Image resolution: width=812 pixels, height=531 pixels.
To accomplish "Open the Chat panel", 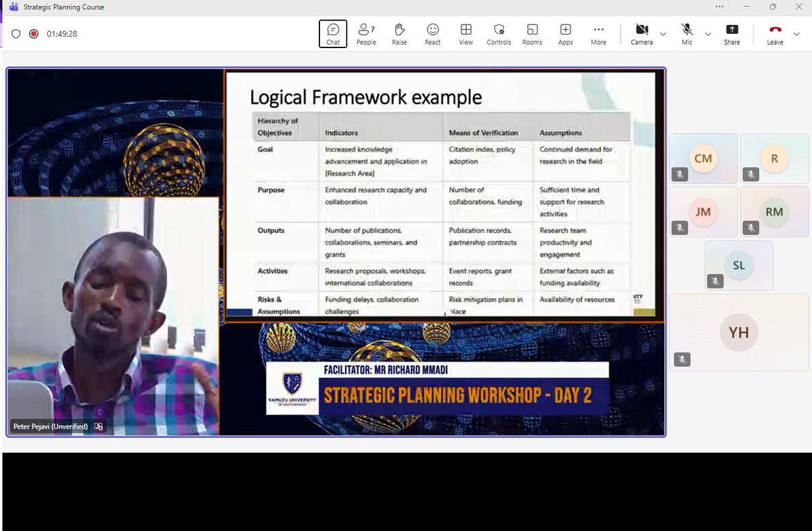I will tap(333, 34).
